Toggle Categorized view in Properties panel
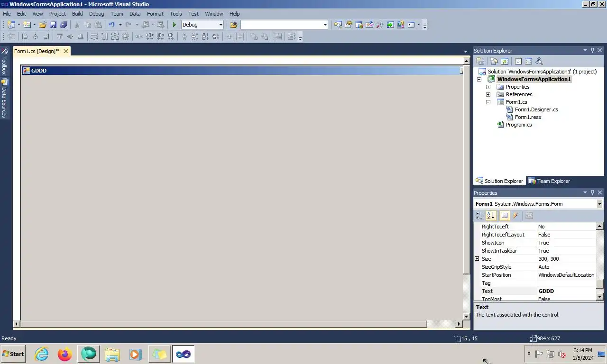 [x=480, y=216]
